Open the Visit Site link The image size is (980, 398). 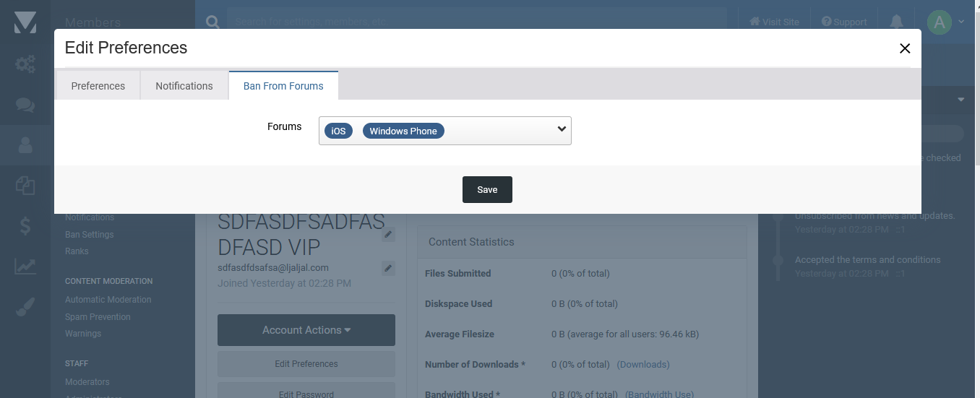click(774, 22)
